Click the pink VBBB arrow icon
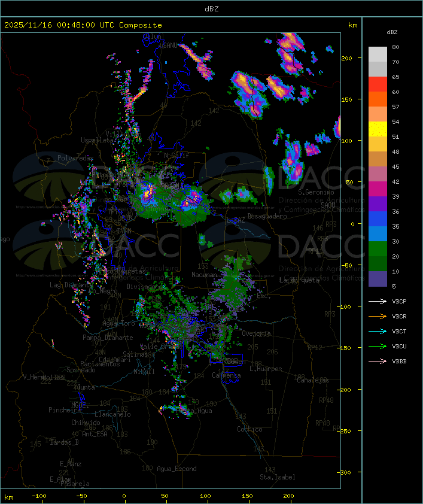This screenshot has width=423, height=504. (378, 361)
